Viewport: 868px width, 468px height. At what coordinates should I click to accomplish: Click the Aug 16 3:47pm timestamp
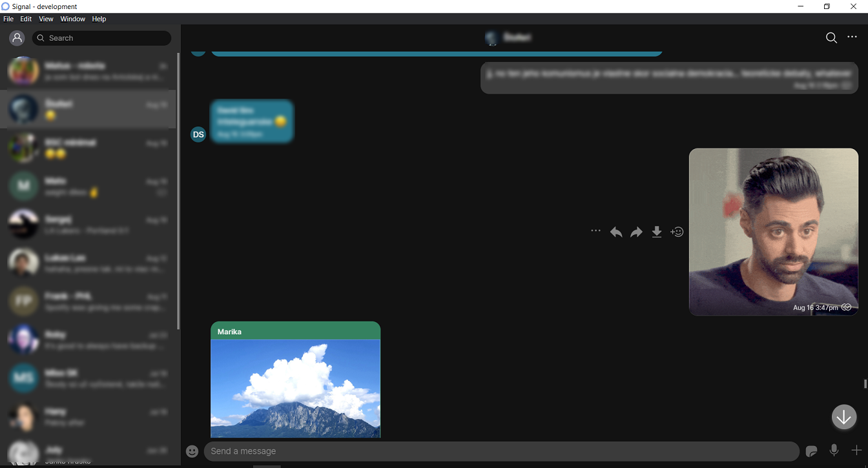816,308
